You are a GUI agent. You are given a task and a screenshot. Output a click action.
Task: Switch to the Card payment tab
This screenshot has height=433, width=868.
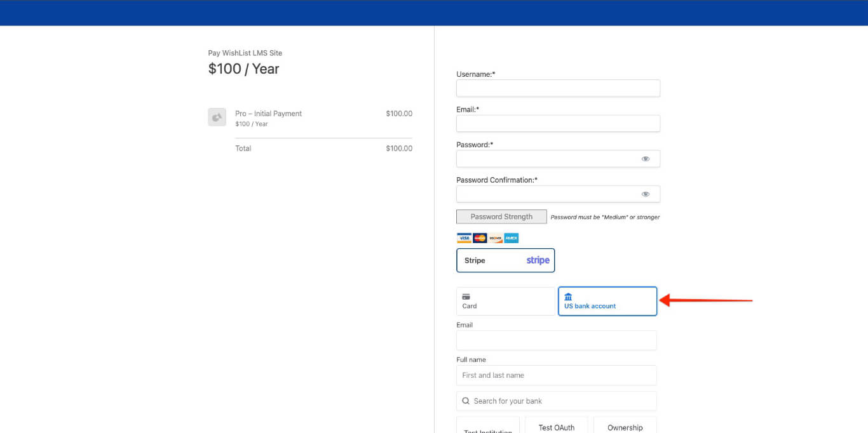(x=506, y=302)
